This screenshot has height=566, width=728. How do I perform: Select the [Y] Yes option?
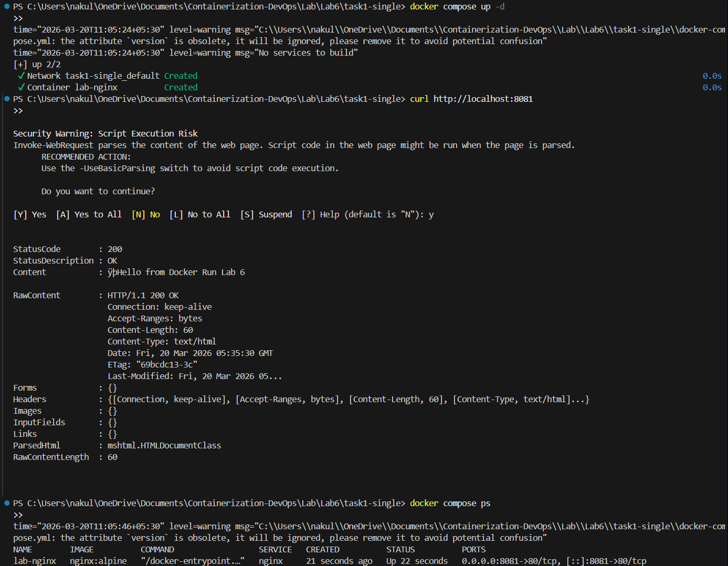29,214
